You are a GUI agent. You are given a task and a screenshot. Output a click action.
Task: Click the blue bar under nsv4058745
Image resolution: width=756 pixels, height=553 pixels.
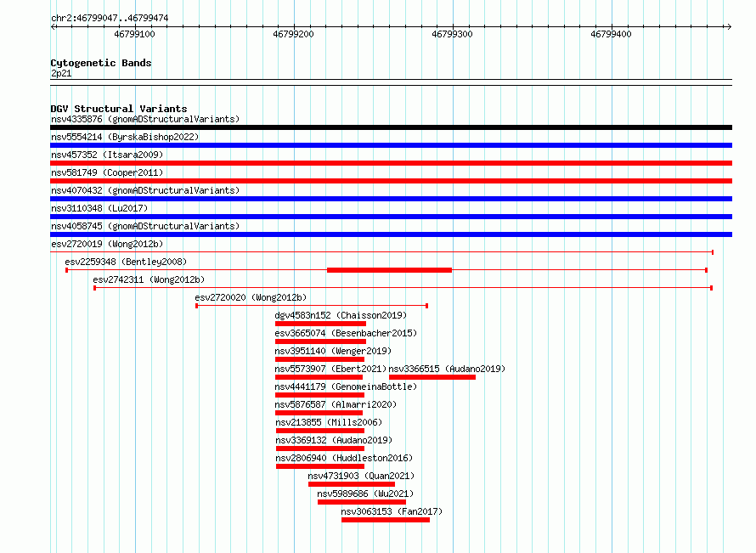coord(391,234)
